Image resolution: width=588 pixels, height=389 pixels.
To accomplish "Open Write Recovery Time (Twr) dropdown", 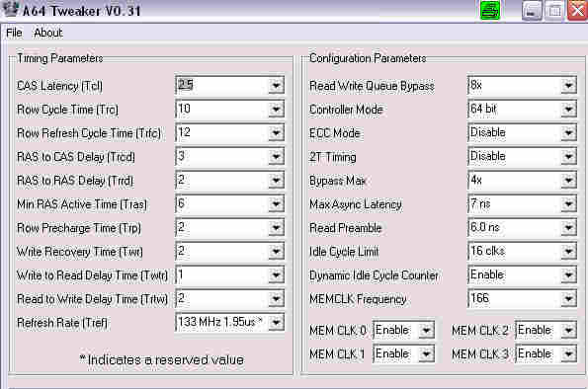I will click(x=276, y=251).
